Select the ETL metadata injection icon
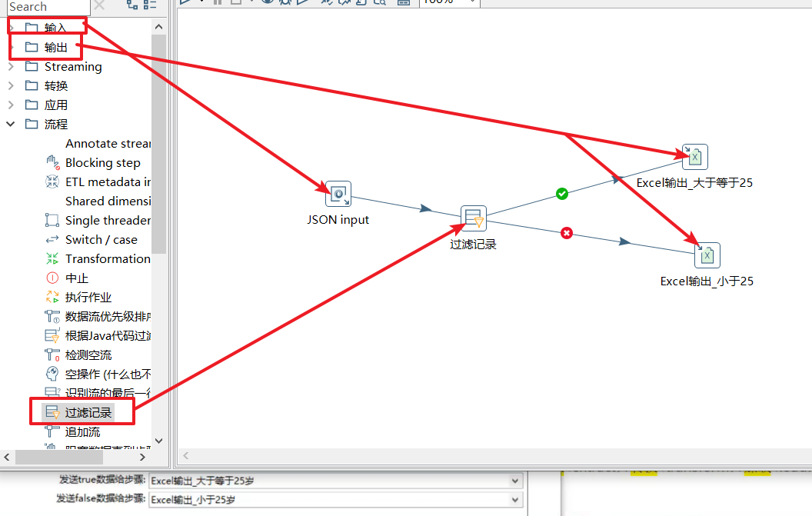 point(52,181)
